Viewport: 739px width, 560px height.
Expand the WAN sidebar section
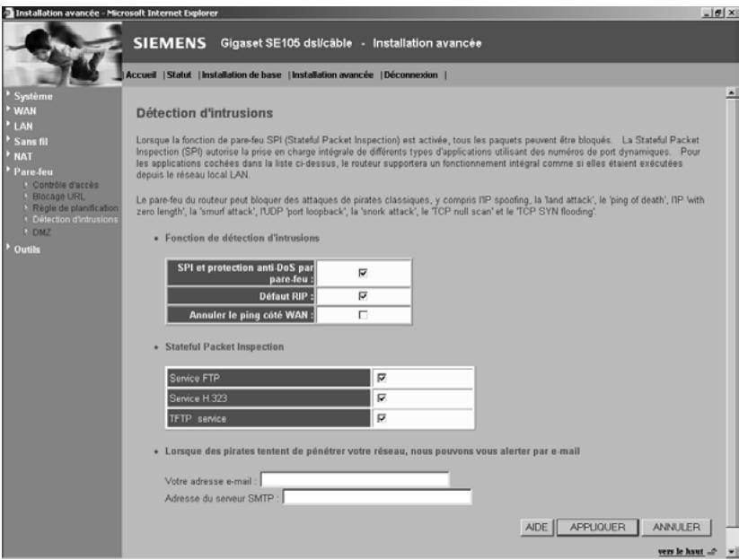[x=25, y=111]
